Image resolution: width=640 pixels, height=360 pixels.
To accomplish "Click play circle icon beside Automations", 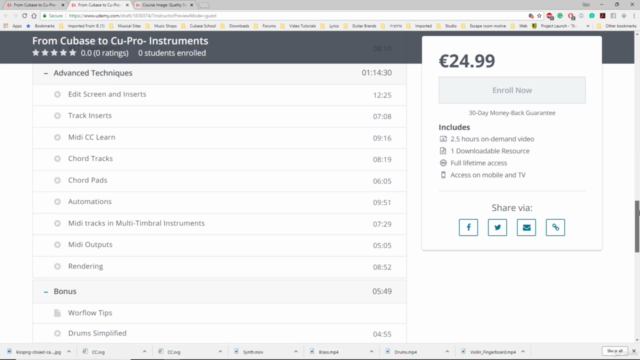I will coord(57,202).
